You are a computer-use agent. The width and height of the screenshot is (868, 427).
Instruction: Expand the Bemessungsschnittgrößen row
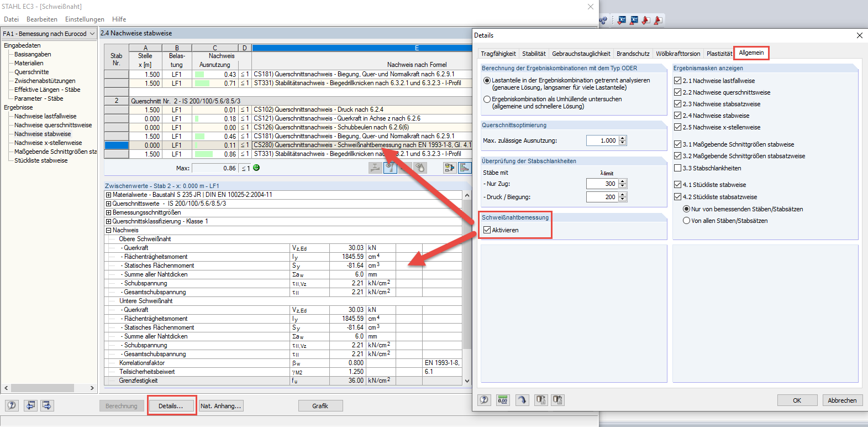(108, 212)
